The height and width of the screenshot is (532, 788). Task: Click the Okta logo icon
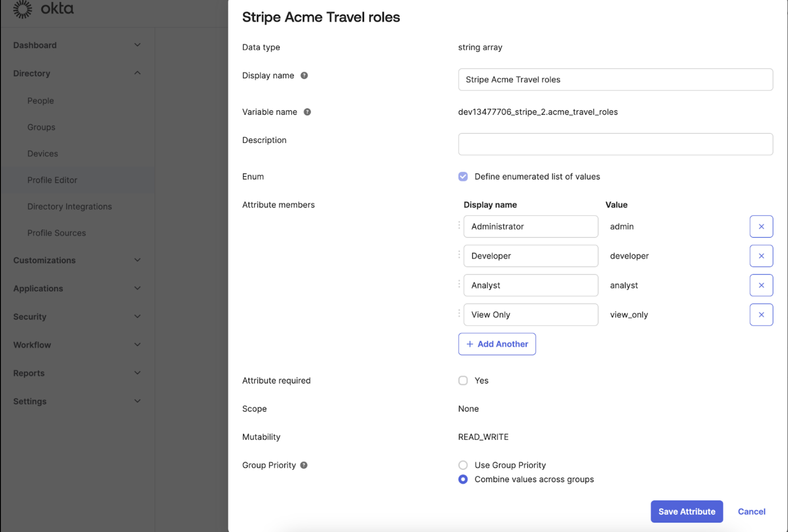[22, 9]
